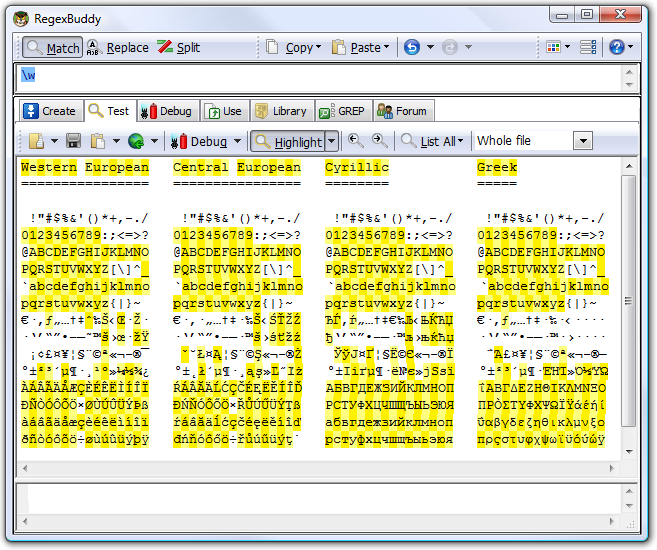The height and width of the screenshot is (550, 657).
Task: Expand the open file dropdown arrow
Action: pyautogui.click(x=54, y=141)
